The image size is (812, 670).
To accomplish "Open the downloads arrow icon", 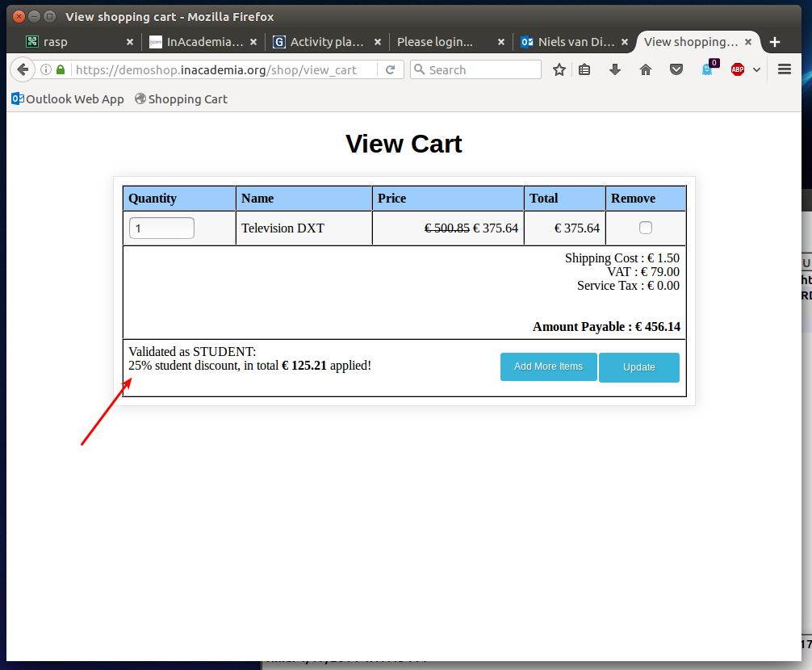I will tap(615, 69).
